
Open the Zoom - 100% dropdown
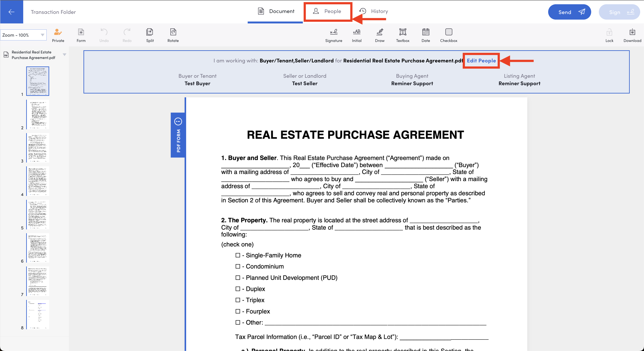click(x=23, y=35)
